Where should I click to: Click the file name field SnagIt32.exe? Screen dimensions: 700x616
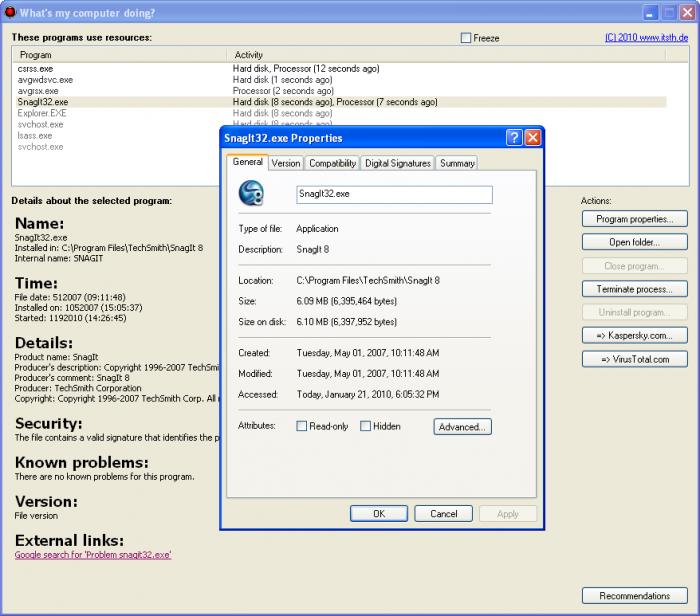coord(394,195)
